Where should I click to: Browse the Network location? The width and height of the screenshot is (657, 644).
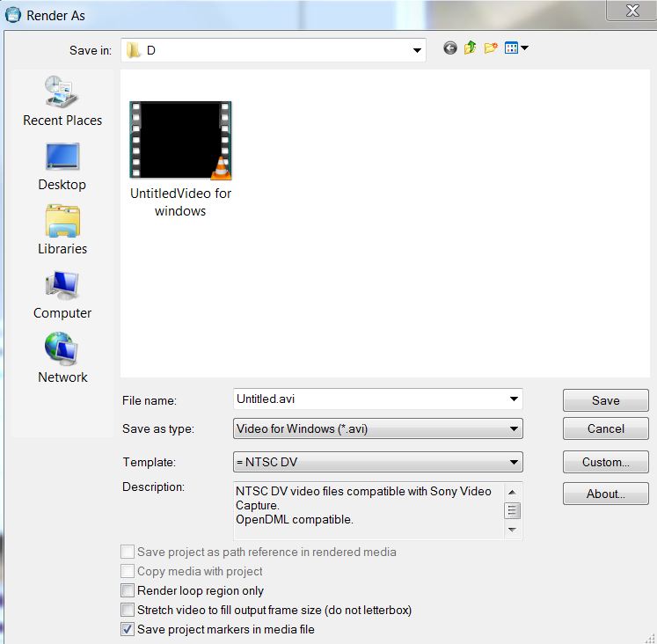tap(62, 358)
